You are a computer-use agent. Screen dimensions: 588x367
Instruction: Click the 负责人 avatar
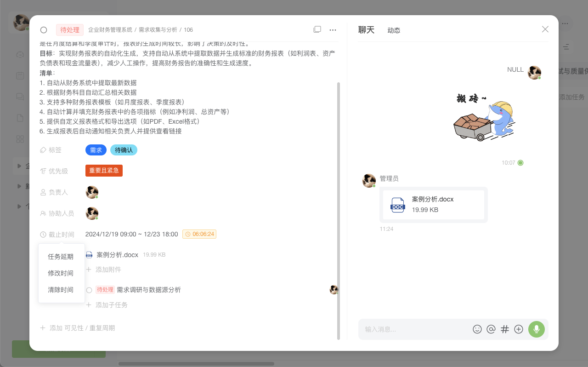tap(92, 192)
